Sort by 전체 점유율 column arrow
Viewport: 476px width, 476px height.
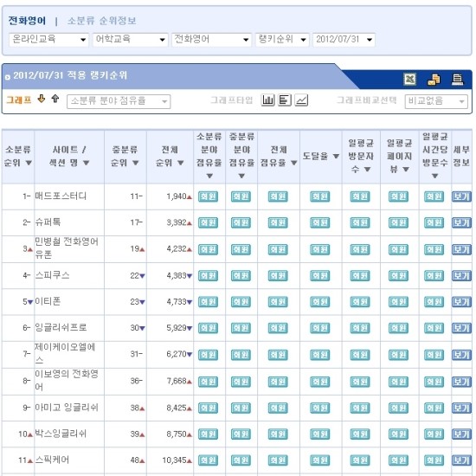point(293,163)
